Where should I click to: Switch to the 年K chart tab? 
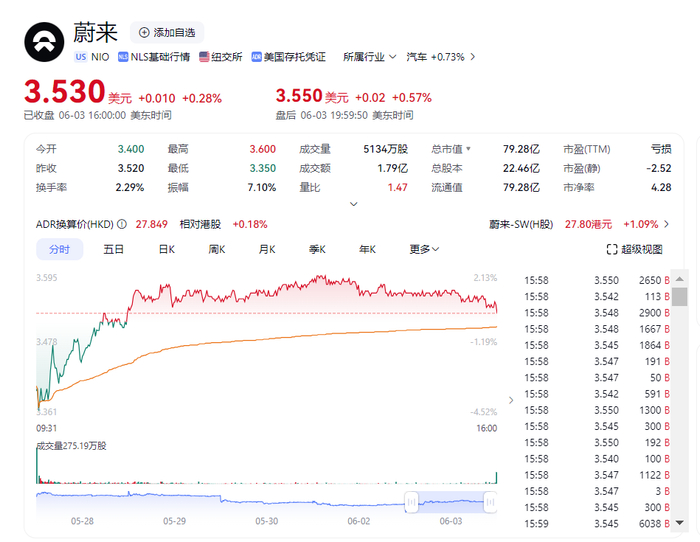pos(367,249)
